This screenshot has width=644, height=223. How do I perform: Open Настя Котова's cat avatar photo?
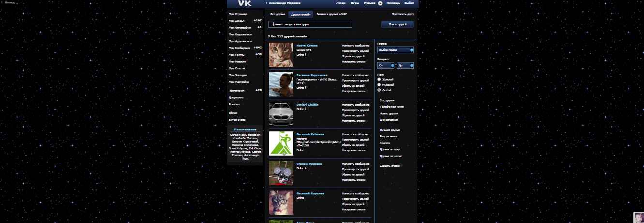[281, 55]
